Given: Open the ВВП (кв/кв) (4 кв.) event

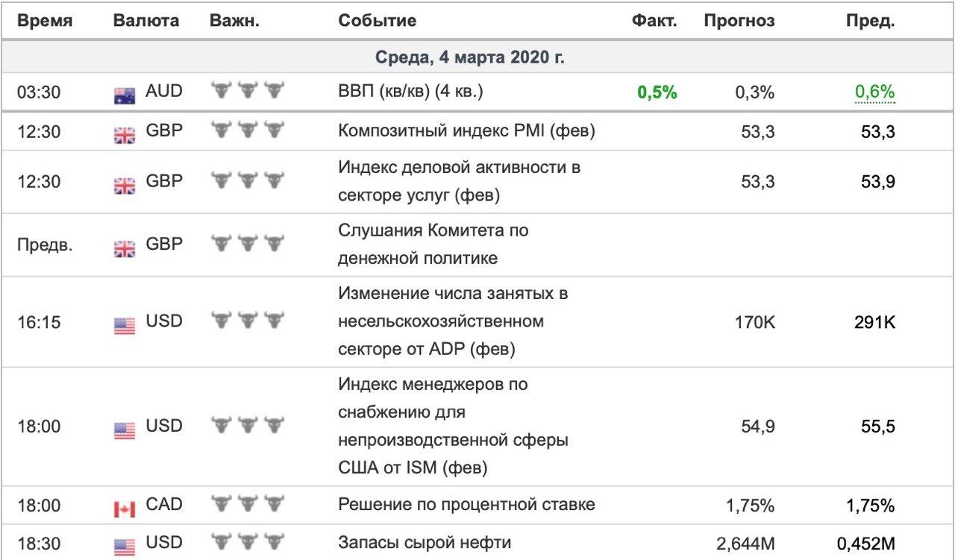Looking at the screenshot, I should [x=411, y=92].
